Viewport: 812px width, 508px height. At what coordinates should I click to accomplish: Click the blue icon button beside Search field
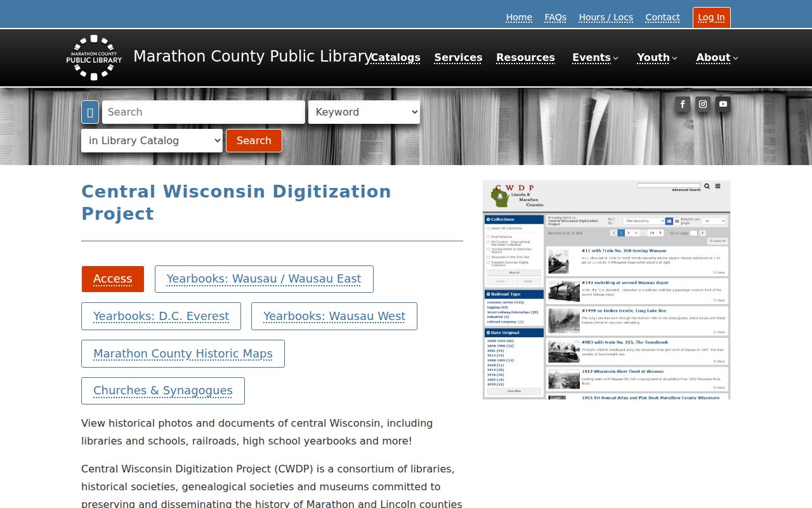(90, 112)
